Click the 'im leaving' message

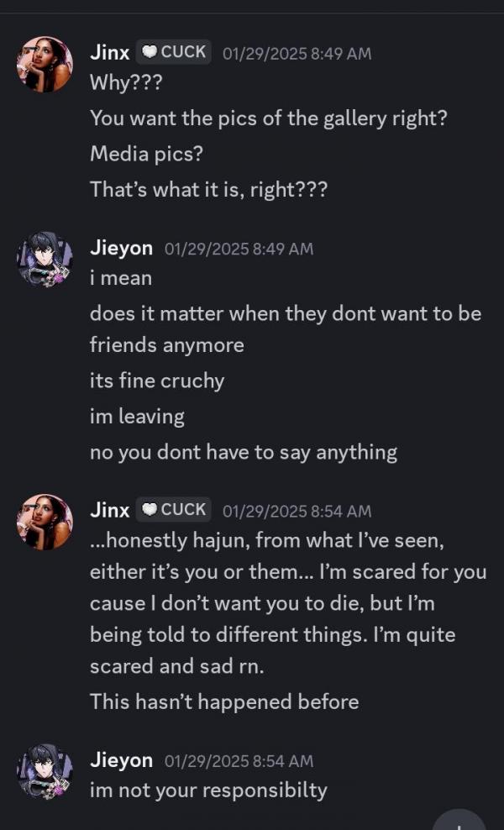coord(137,416)
